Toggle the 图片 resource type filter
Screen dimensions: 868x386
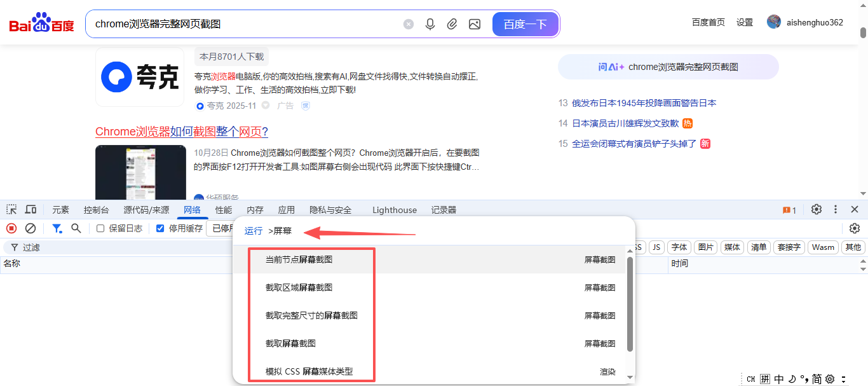point(705,247)
